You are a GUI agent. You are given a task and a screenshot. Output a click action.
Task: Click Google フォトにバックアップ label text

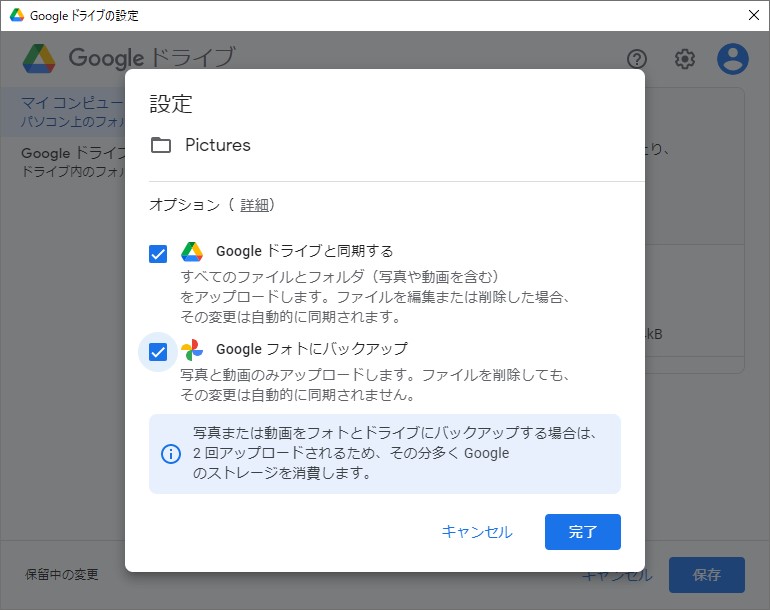312,349
